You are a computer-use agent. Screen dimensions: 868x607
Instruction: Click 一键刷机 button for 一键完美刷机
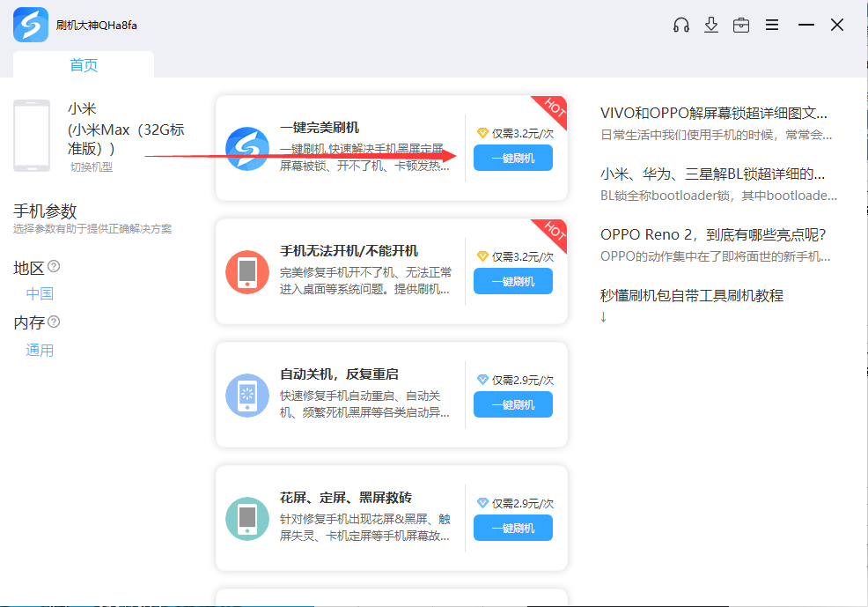point(513,158)
